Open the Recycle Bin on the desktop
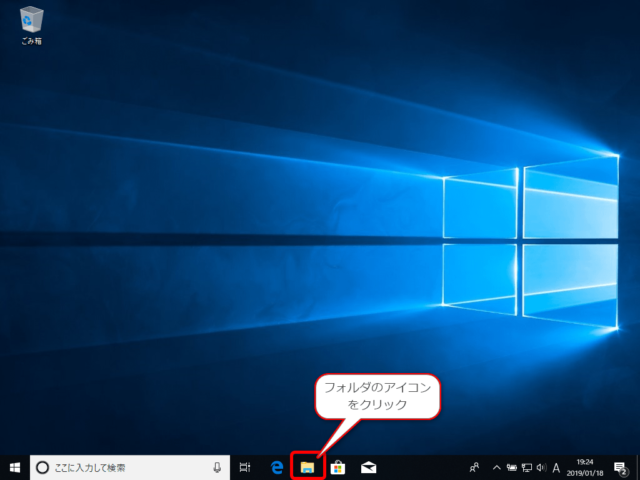This screenshot has height=480, width=640. click(31, 25)
